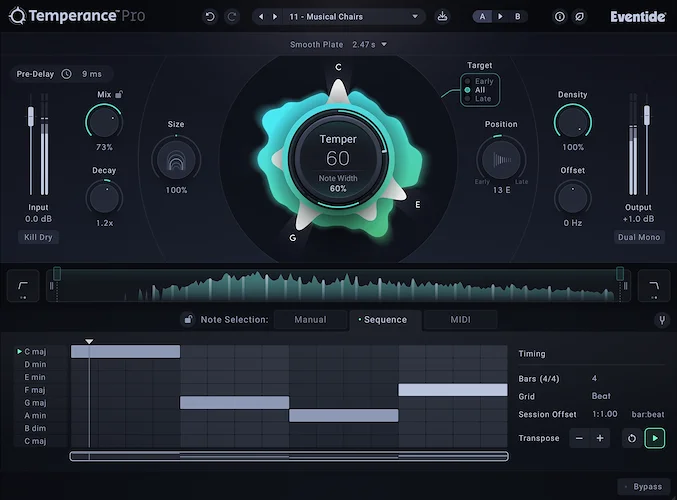Screen dimensions: 677x500
Task: Toggle the Bypass button
Action: tap(643, 487)
